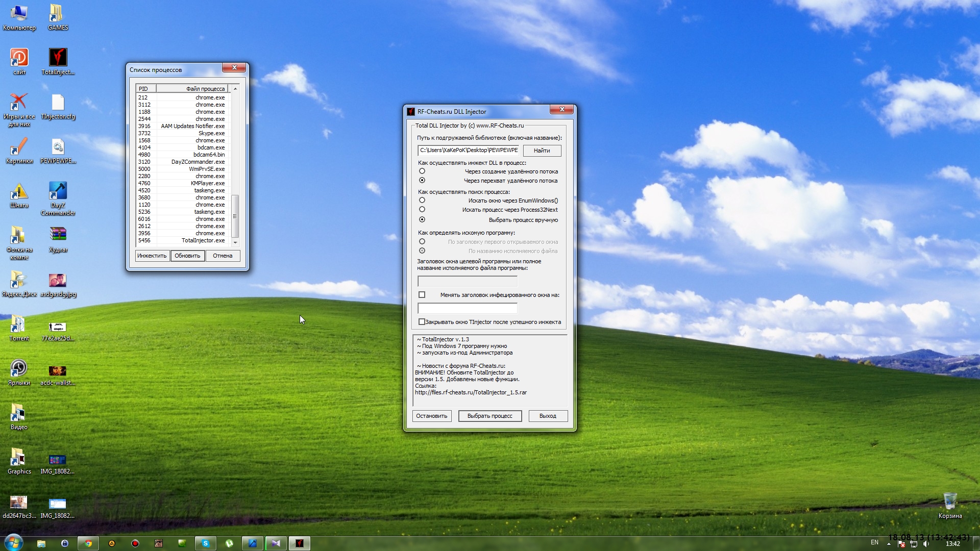Image resolution: width=980 pixels, height=551 pixels.
Task: Click the new window title input field
Action: [468, 308]
